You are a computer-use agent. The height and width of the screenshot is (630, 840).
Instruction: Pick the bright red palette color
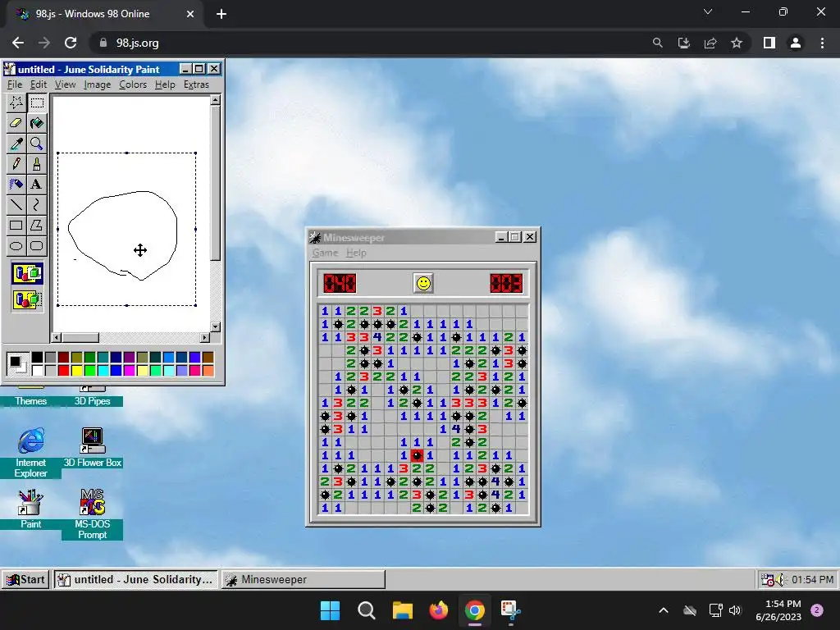[63, 370]
